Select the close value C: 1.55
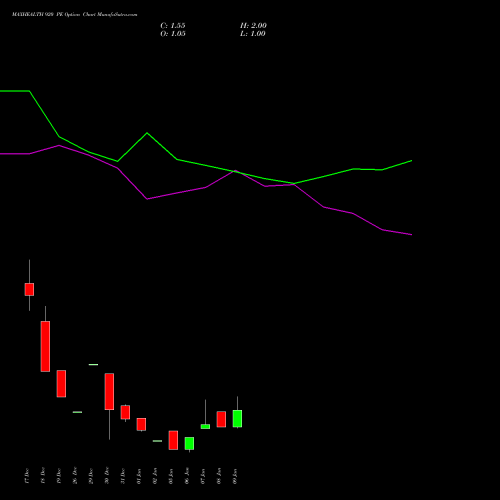 [x=173, y=26]
